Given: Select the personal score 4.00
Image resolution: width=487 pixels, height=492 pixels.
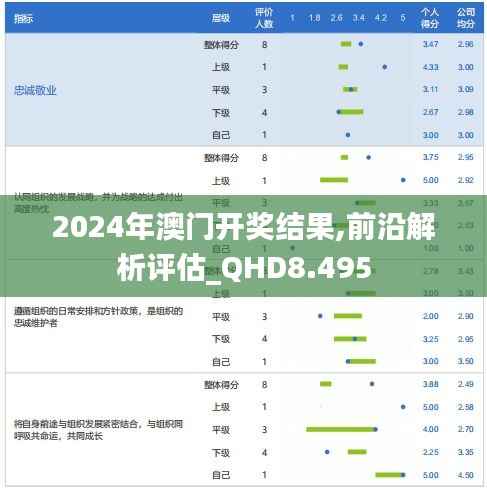Looking at the screenshot, I should [430, 429].
